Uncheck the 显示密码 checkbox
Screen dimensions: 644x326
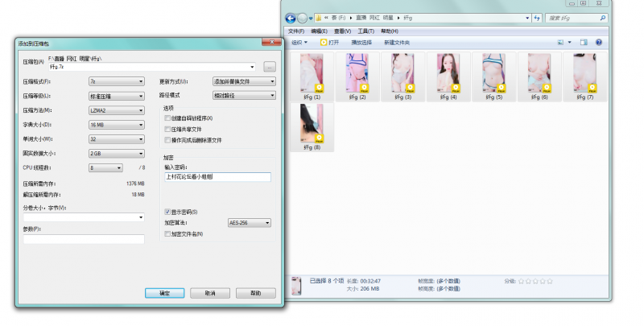167,212
